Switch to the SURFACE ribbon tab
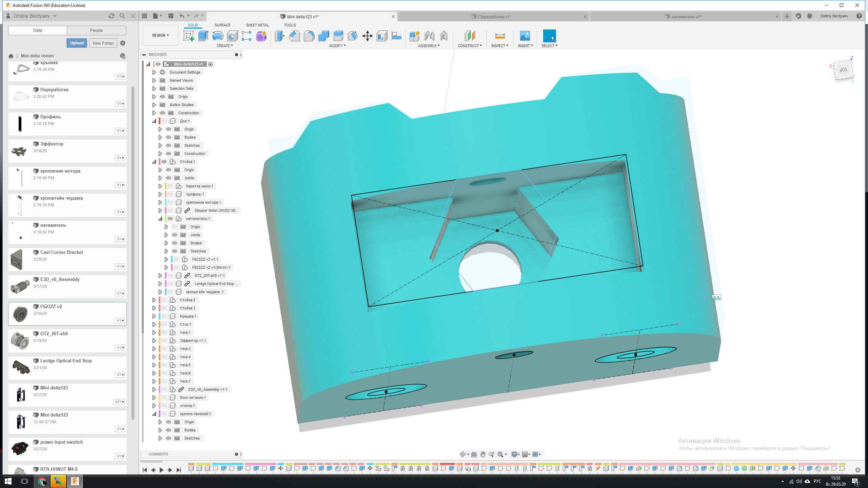868x488 pixels. pos(222,25)
